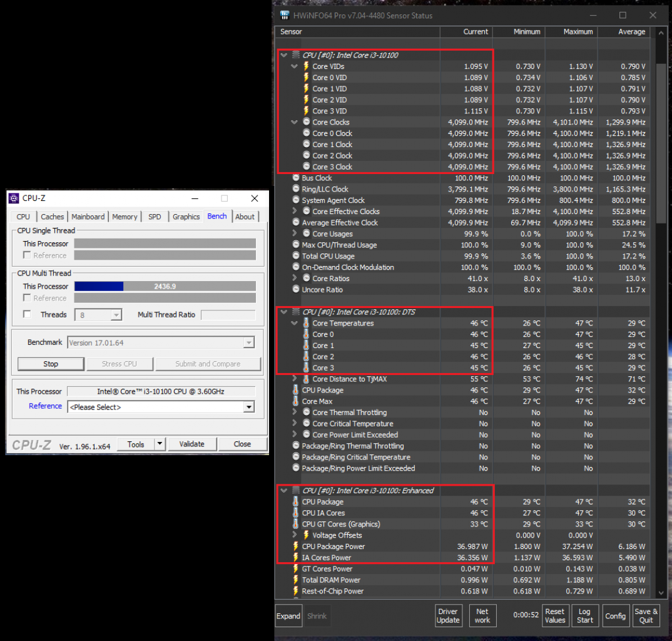
Task: Click the HWiNFO64 app icon in title bar
Action: (x=285, y=16)
